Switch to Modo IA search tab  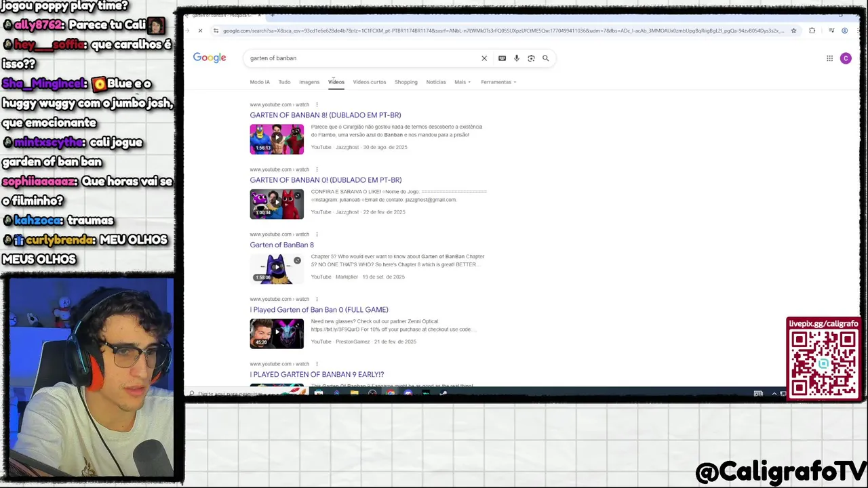[260, 82]
